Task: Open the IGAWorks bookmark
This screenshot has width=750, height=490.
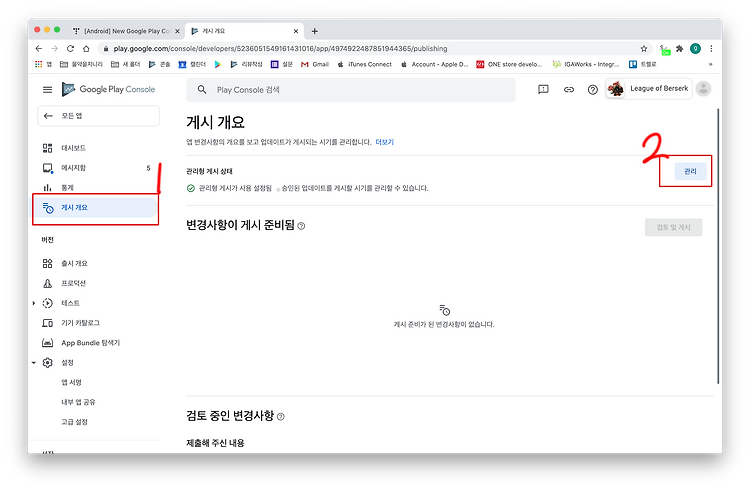Action: 586,64
